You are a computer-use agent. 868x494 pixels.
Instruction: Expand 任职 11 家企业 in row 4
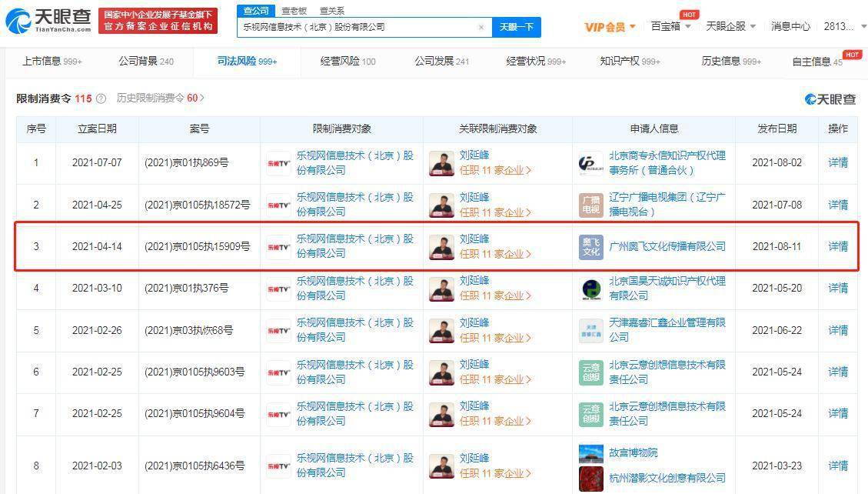495,296
